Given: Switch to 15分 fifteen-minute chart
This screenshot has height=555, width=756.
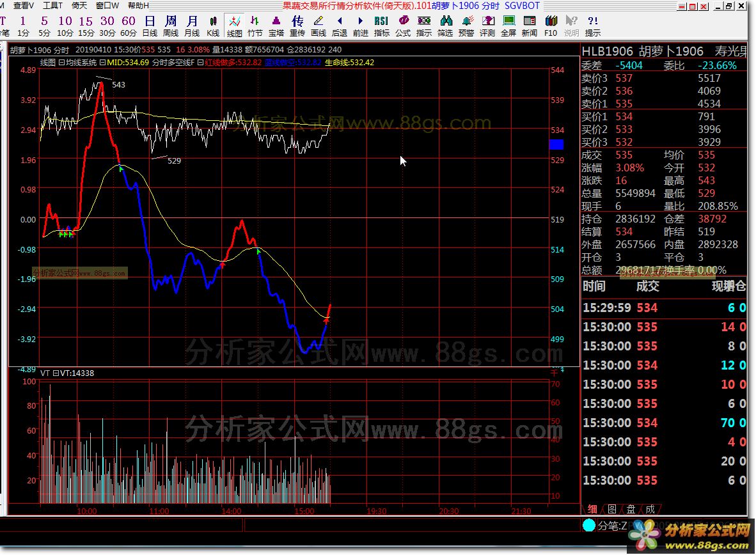Looking at the screenshot, I should coord(86,26).
